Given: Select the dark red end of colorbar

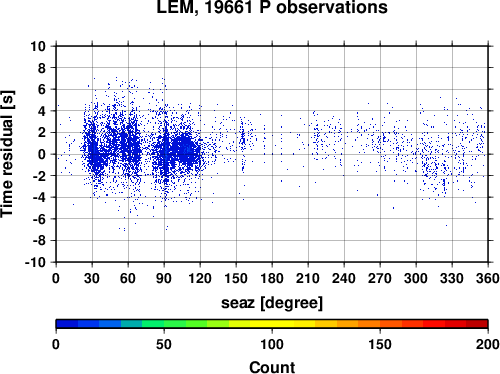Looking at the screenshot, I should point(477,324).
